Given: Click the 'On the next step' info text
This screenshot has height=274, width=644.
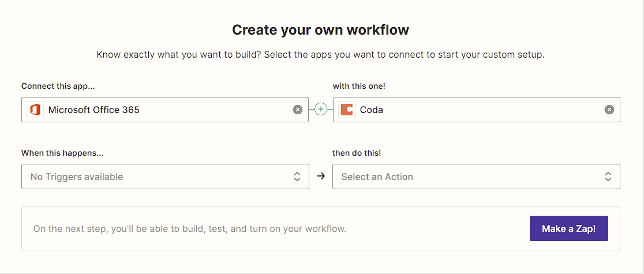Looking at the screenshot, I should [x=190, y=228].
